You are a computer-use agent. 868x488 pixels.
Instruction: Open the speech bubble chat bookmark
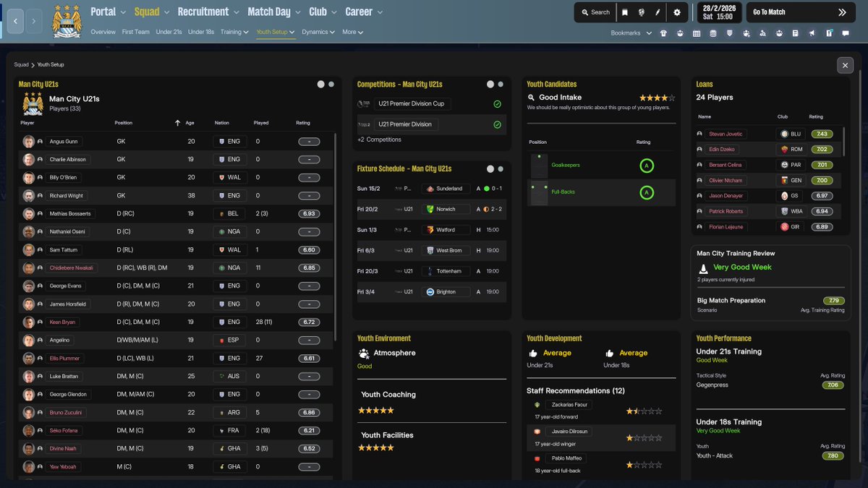pyautogui.click(x=846, y=33)
